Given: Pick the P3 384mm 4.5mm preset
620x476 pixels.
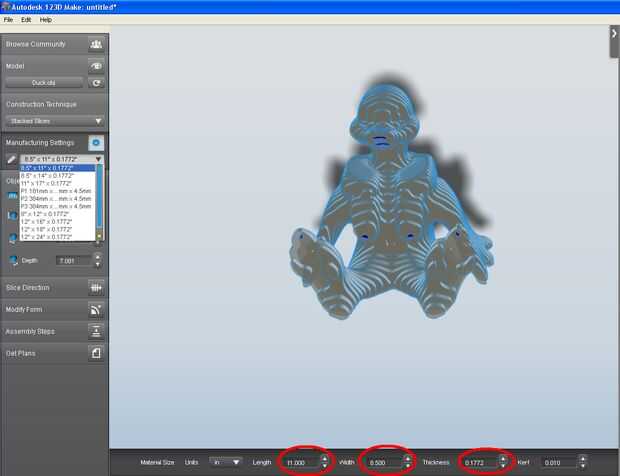Looking at the screenshot, I should 58,206.
